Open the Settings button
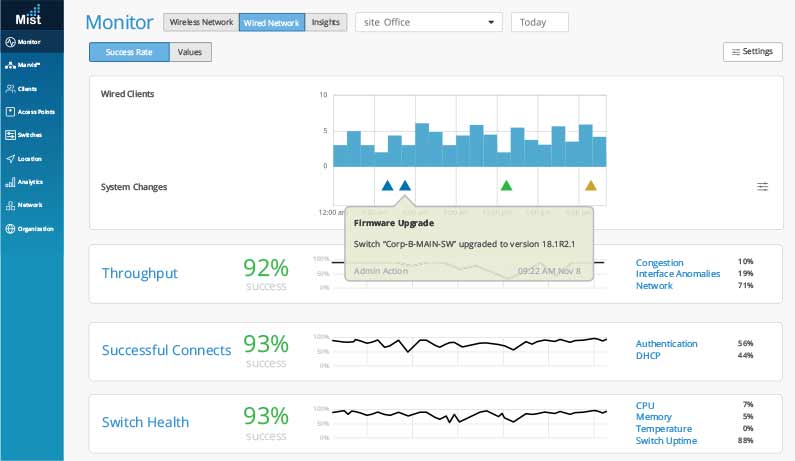This screenshot has height=461, width=795. click(752, 51)
